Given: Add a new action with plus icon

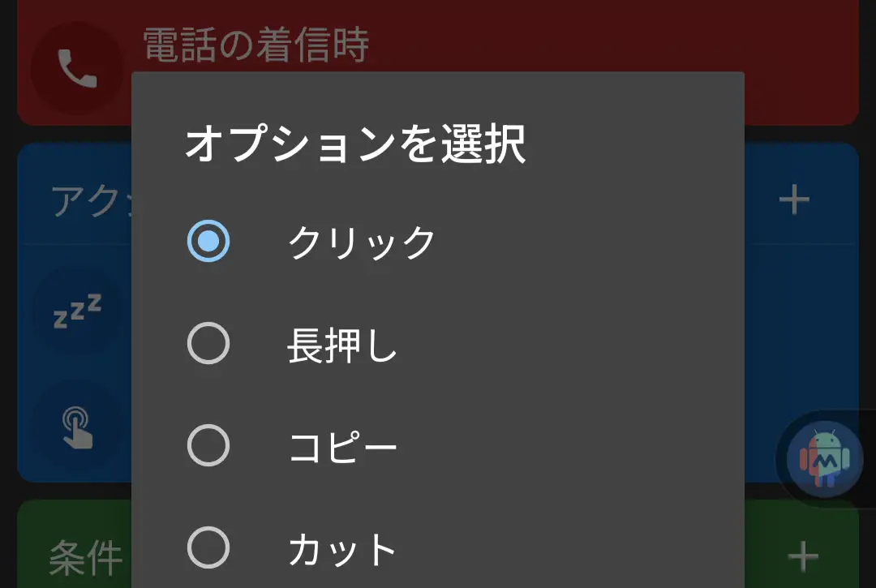Looking at the screenshot, I should coord(794,200).
